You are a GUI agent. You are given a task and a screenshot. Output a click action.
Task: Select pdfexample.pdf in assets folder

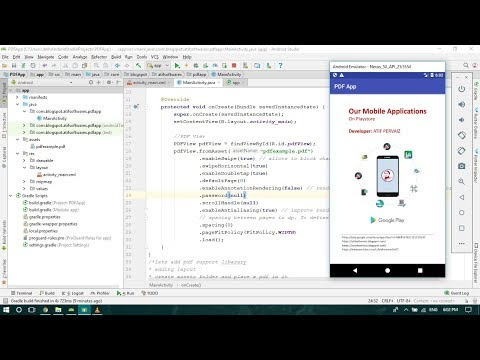[50, 146]
